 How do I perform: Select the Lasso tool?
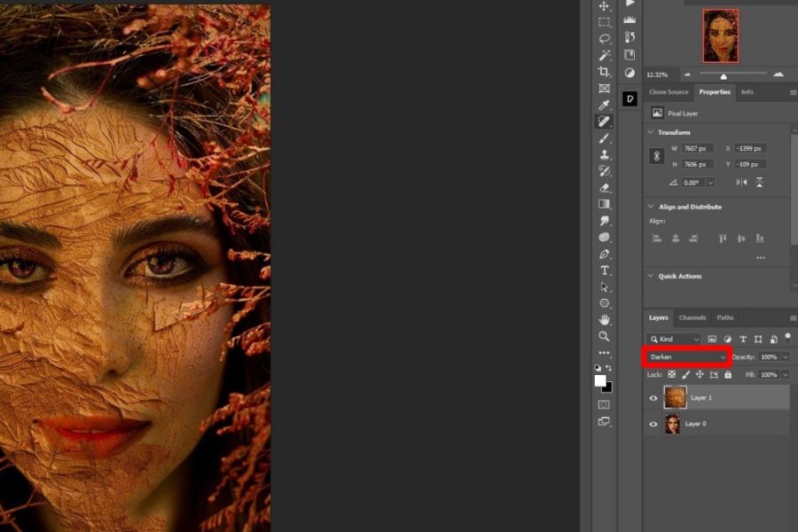pyautogui.click(x=605, y=39)
